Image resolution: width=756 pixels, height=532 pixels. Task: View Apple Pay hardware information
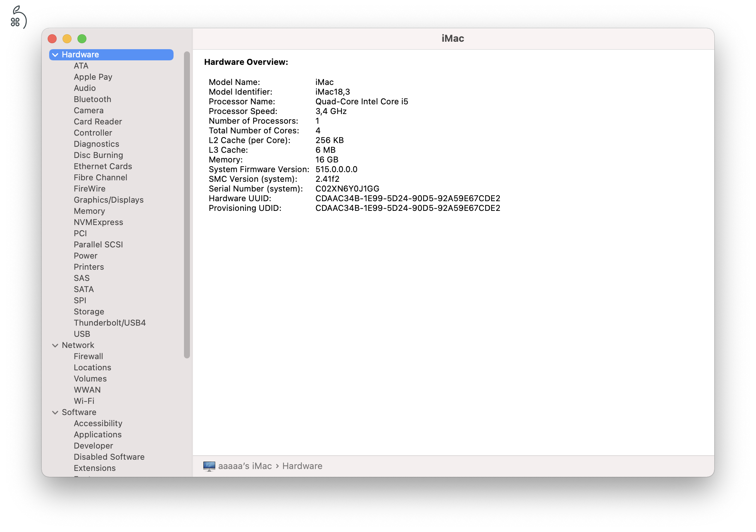[x=93, y=77]
